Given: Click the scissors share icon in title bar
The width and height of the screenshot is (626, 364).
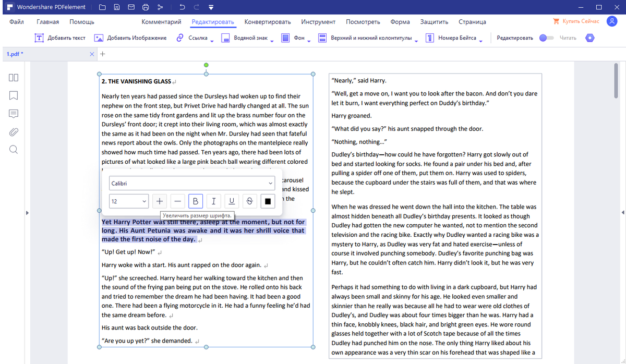Looking at the screenshot, I should 160,7.
